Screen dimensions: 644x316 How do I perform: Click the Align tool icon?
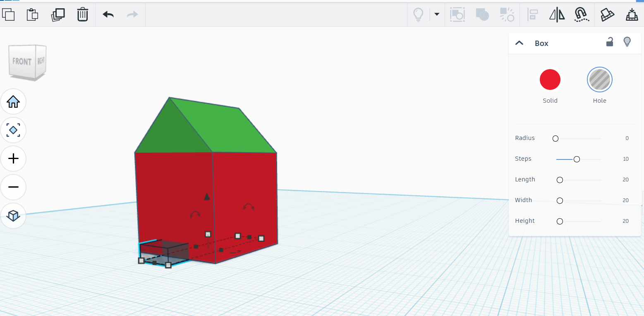tap(532, 15)
